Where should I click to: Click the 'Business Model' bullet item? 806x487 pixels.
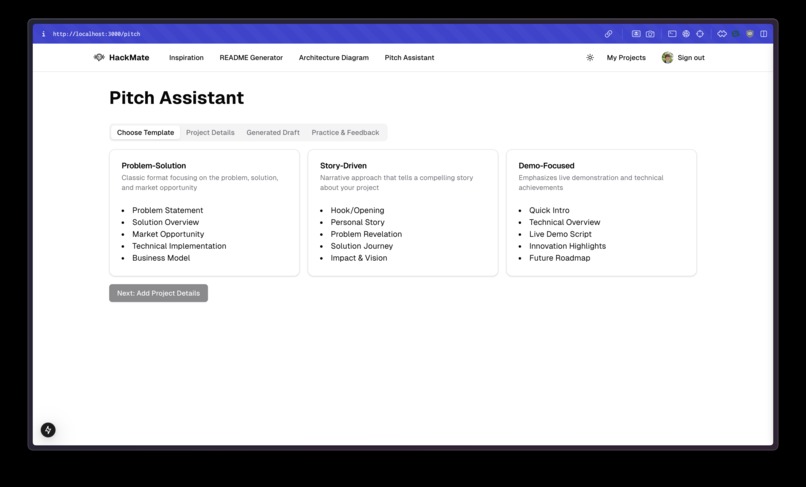(x=161, y=258)
